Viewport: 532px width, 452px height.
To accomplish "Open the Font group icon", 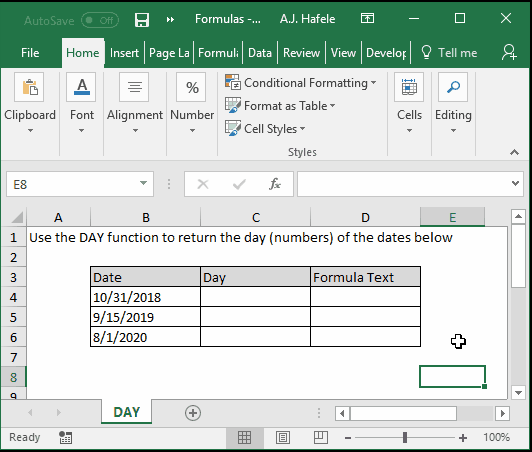I will point(81,87).
